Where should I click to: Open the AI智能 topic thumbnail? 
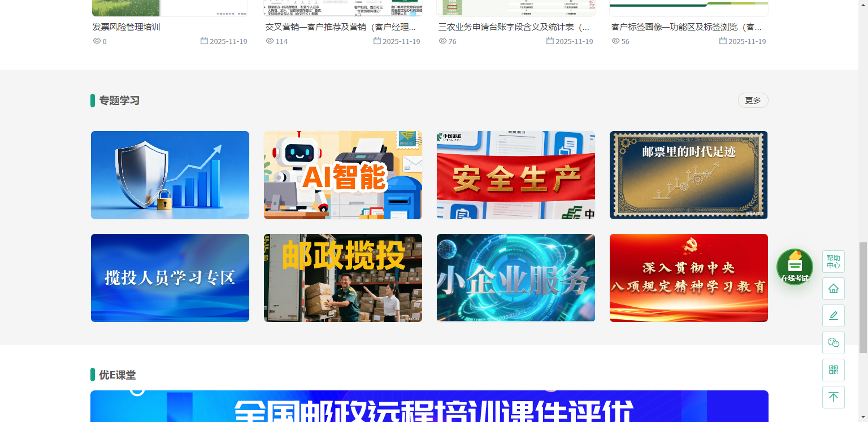(x=342, y=175)
